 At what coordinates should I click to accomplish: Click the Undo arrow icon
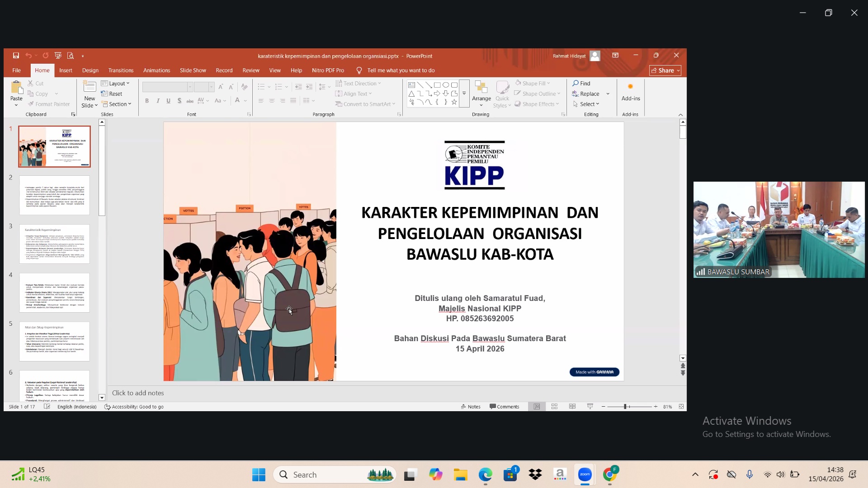click(28, 56)
